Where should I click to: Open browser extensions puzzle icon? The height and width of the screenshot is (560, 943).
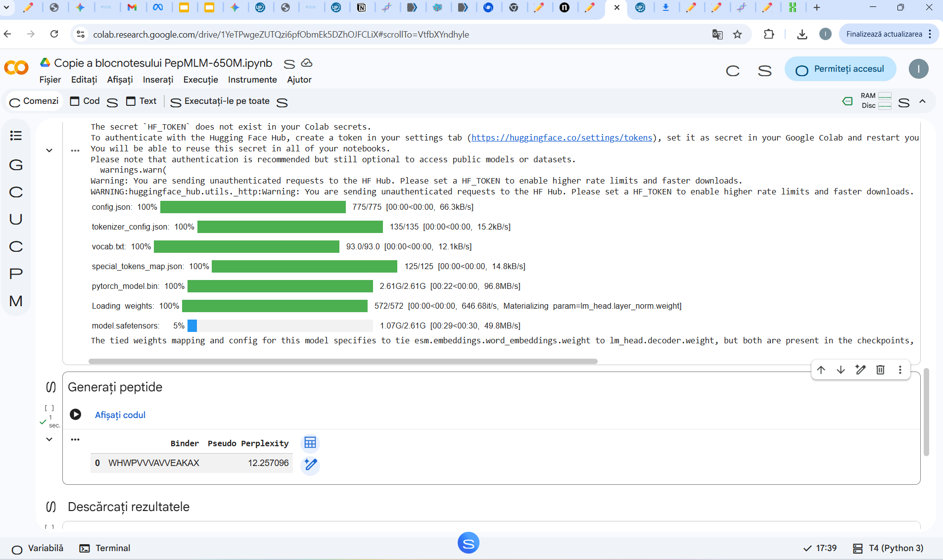click(769, 34)
